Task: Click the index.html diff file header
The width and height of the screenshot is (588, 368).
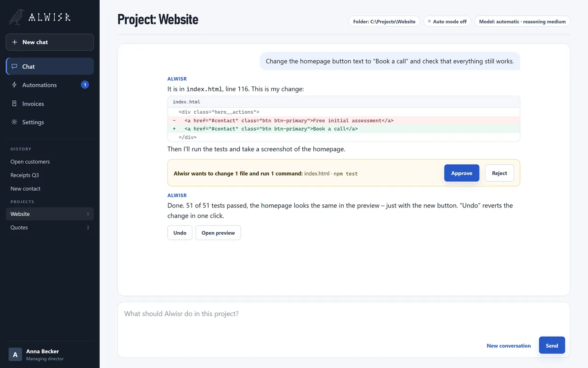Action: coord(344,102)
